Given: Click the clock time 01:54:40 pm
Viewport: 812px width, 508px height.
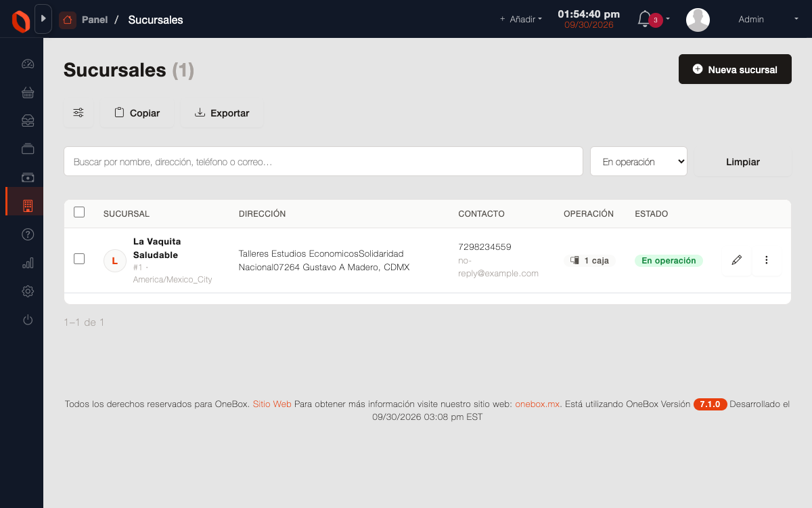Looking at the screenshot, I should [589, 14].
